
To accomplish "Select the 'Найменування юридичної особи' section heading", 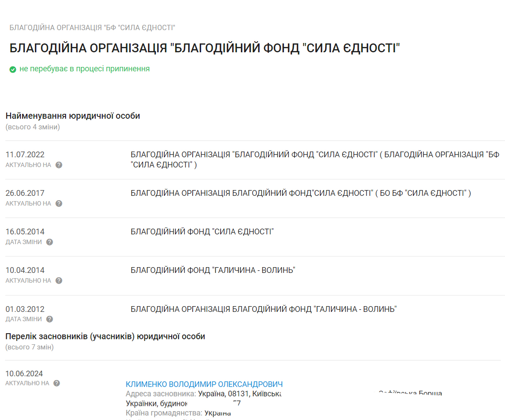I will click(73, 116).
